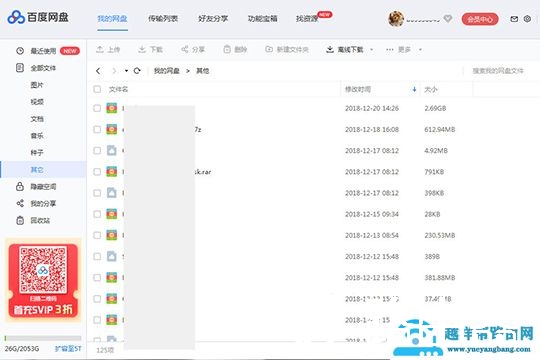Click the 我的分享 share icon in sidebar
This screenshot has width=540, height=360.
(20, 203)
